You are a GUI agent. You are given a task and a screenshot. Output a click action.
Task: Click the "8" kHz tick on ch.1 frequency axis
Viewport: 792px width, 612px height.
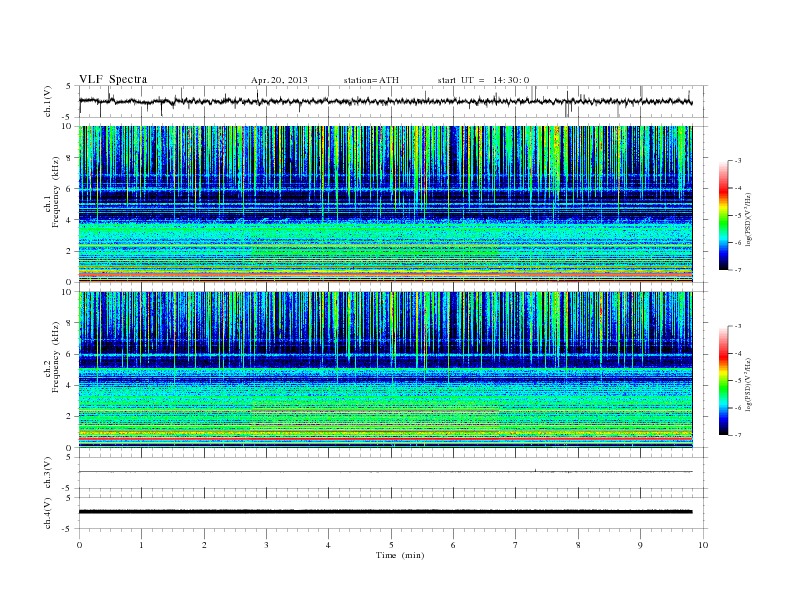[69, 158]
